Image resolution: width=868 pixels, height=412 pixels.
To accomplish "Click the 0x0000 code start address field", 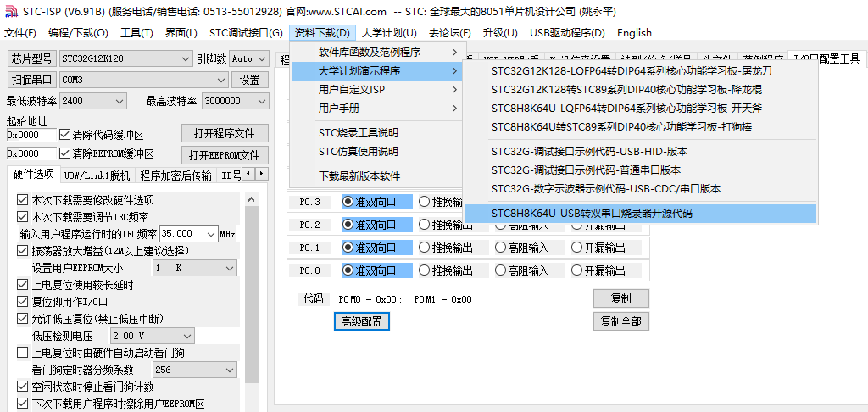I will pyautogui.click(x=31, y=135).
